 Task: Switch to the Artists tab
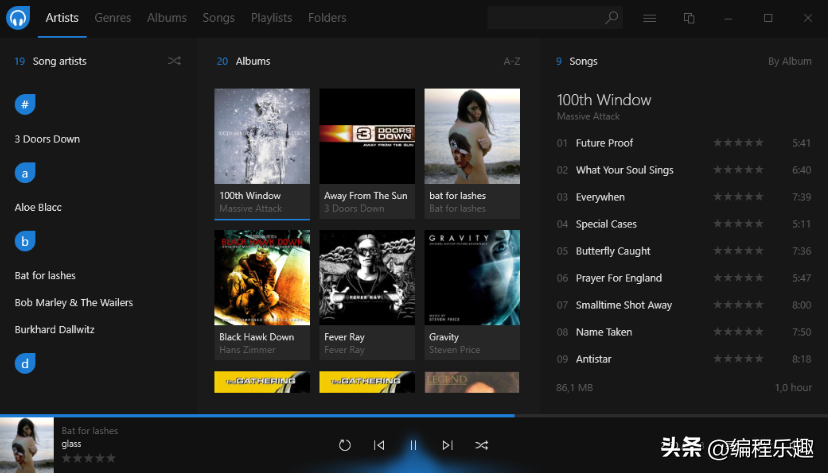tap(62, 18)
